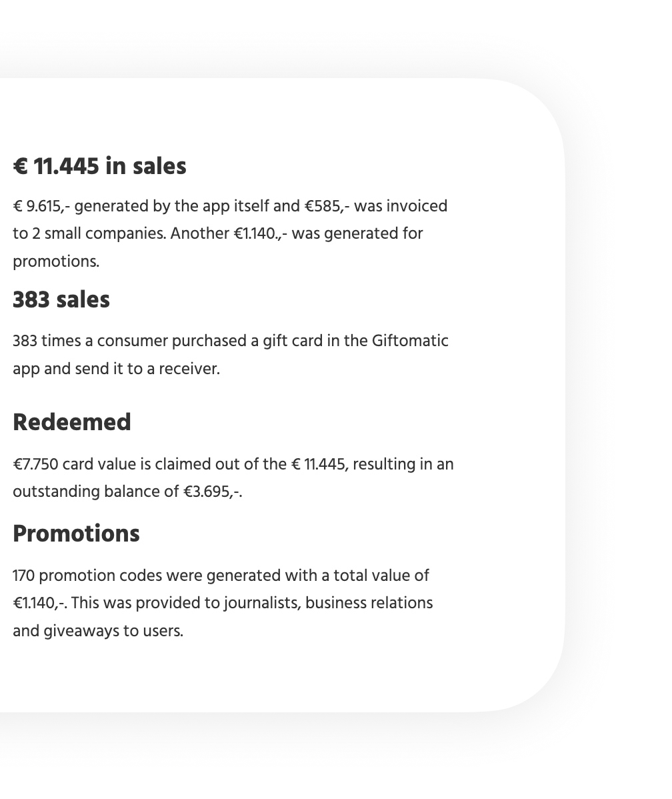The height and width of the screenshot is (799, 672).
Task: Click the '383 times a consumer purchased' line
Action: point(231,341)
